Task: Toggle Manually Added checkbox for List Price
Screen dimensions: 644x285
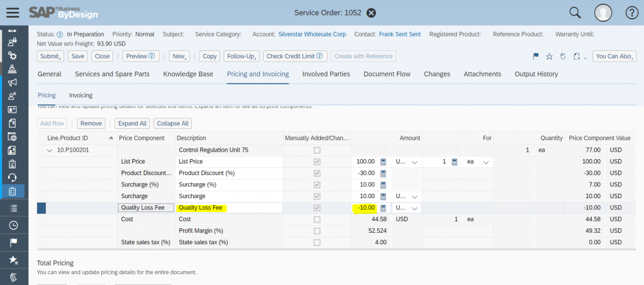Action: point(317,162)
